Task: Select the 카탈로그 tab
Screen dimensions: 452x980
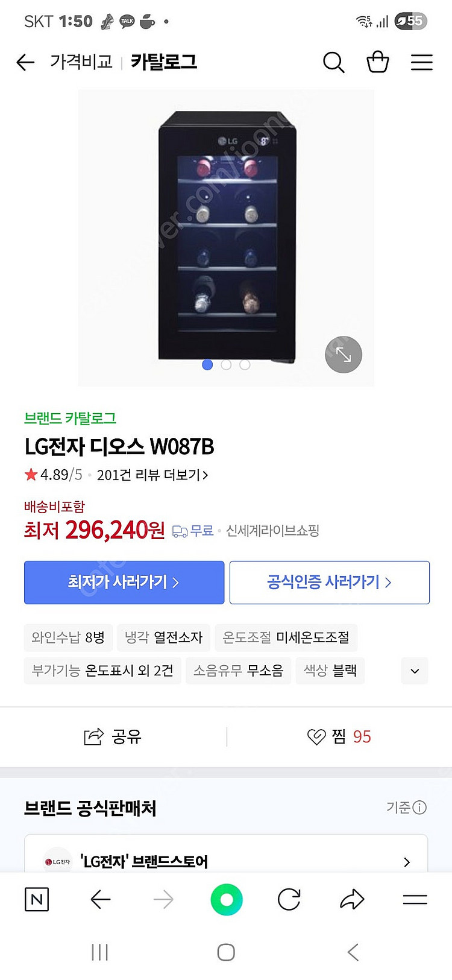Action: [x=164, y=62]
